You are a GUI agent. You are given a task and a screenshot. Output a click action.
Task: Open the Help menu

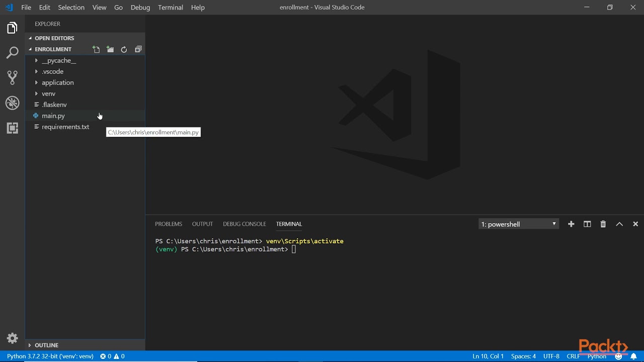click(198, 8)
